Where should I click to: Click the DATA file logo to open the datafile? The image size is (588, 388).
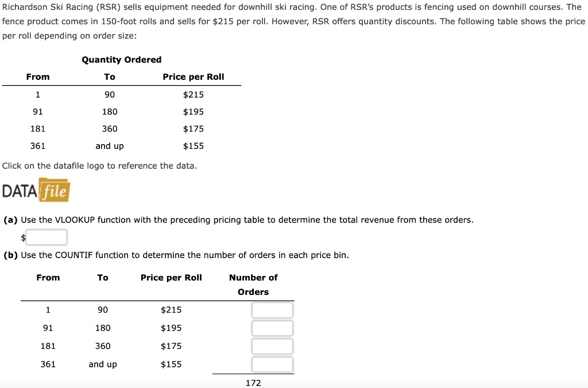(34, 190)
